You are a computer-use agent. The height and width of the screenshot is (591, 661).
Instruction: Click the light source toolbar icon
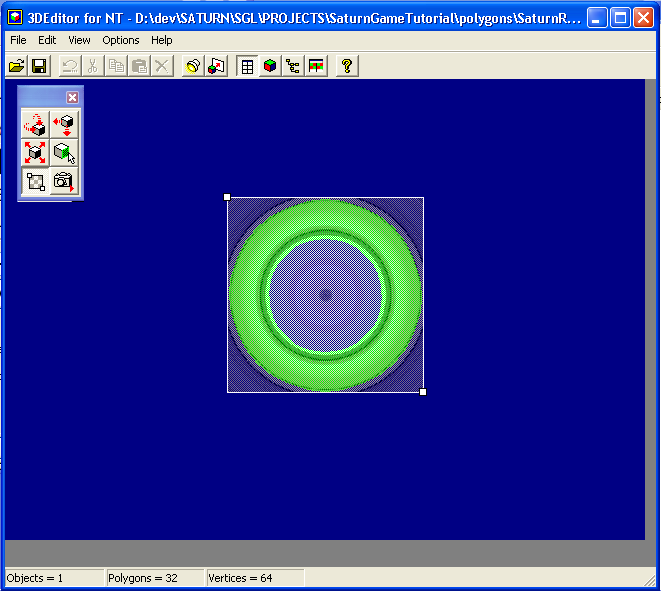[193, 66]
